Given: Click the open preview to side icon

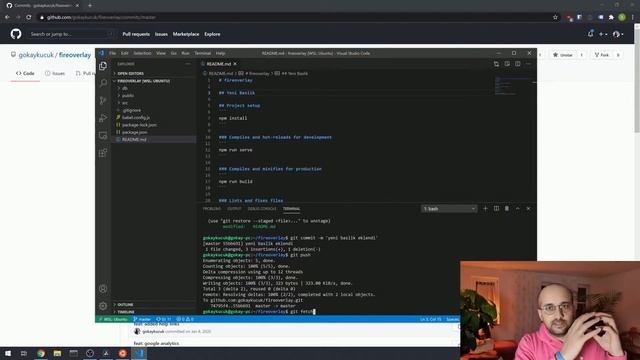Looking at the screenshot, I should (x=507, y=64).
